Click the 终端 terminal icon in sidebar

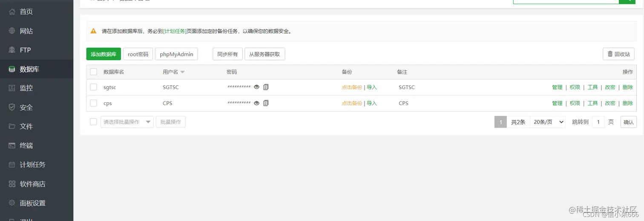[12, 146]
